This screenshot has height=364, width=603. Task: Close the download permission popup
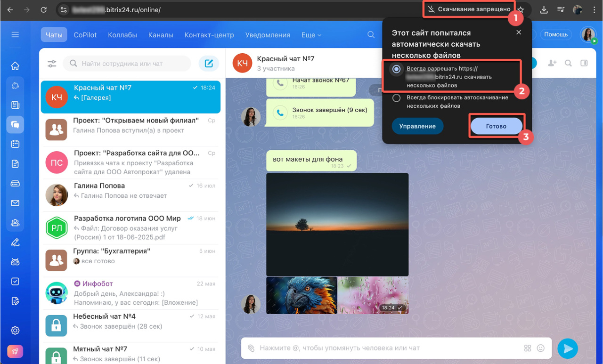click(519, 32)
